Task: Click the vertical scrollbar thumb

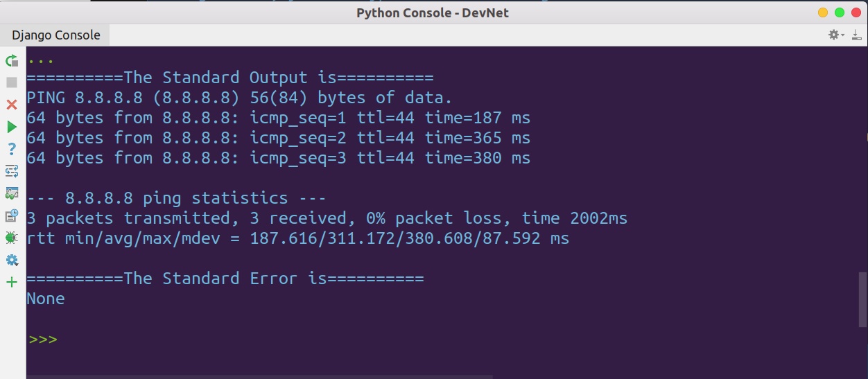Action: (862, 299)
